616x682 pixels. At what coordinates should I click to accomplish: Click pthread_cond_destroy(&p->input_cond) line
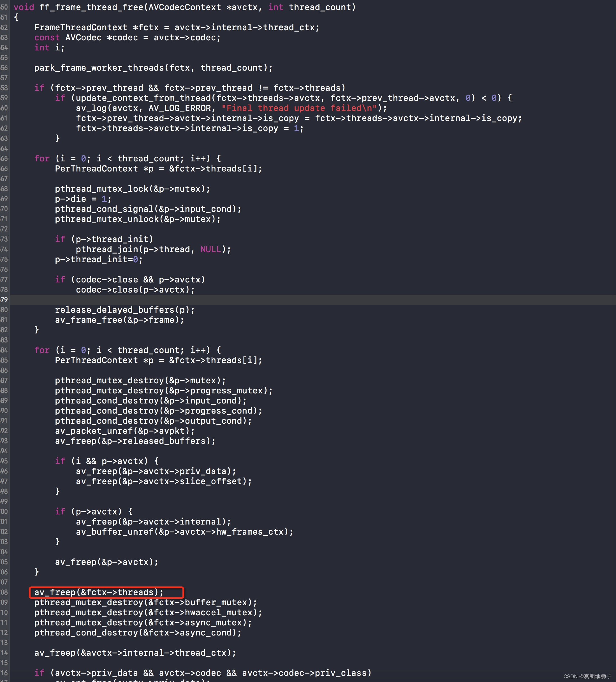(151, 401)
